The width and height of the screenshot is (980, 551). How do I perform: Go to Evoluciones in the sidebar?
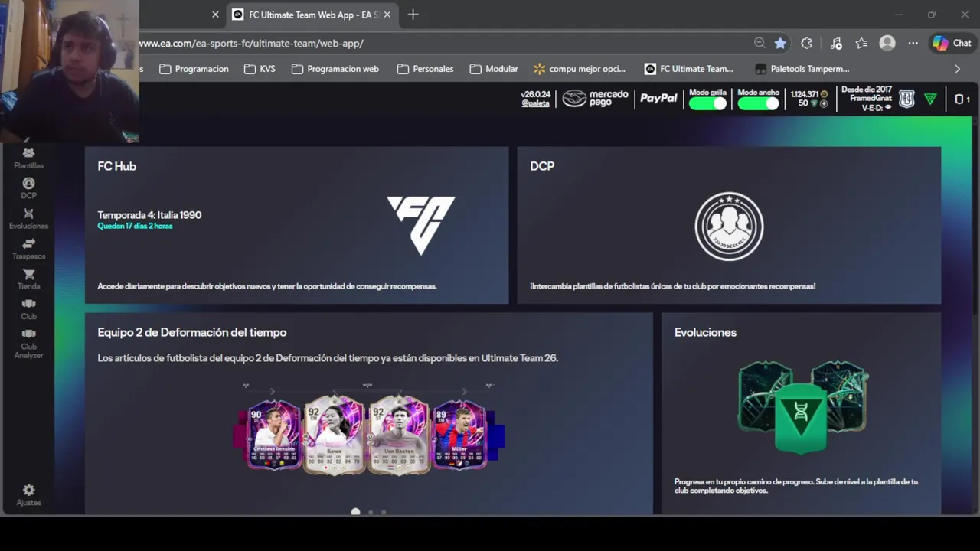pos(28,219)
